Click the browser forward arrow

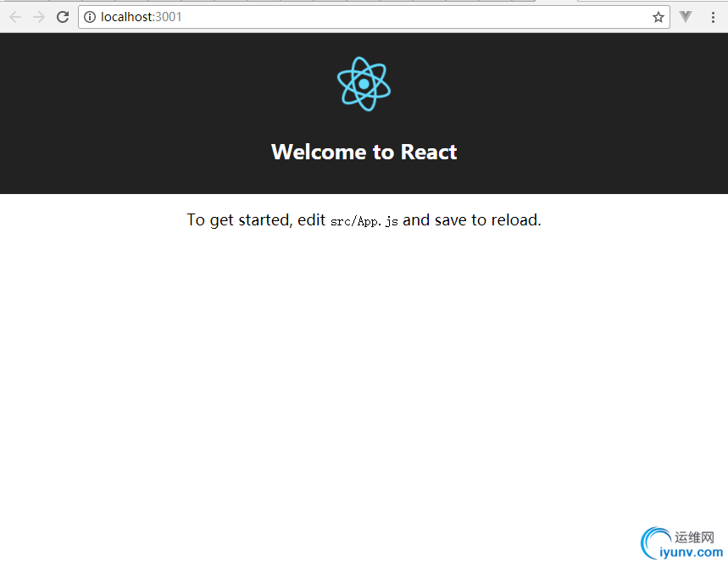point(39,17)
